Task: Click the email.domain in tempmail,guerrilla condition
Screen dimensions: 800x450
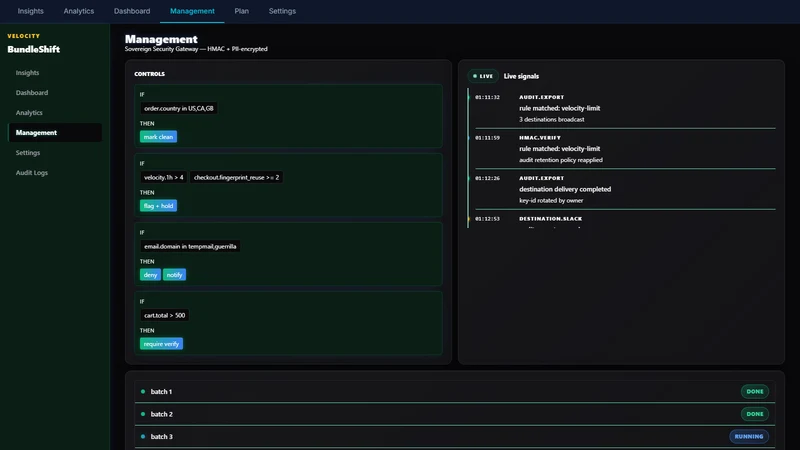Action: [190, 246]
